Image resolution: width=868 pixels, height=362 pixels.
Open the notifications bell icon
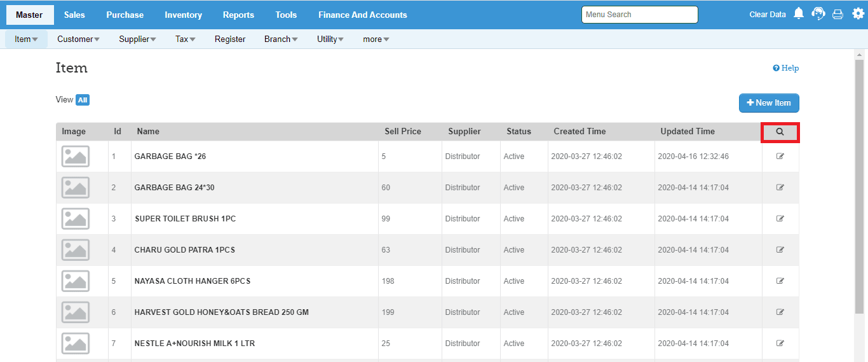point(799,13)
